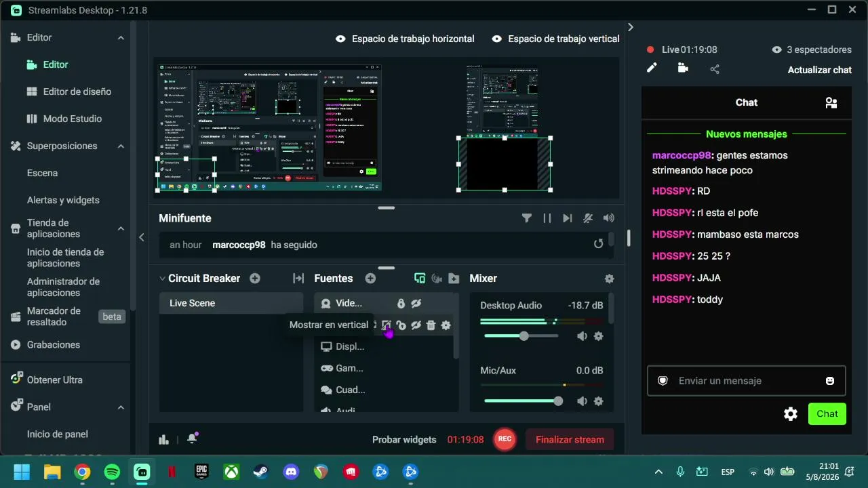This screenshot has height=488, width=868.
Task: Edit stream info with pencil icon
Action: (652, 68)
